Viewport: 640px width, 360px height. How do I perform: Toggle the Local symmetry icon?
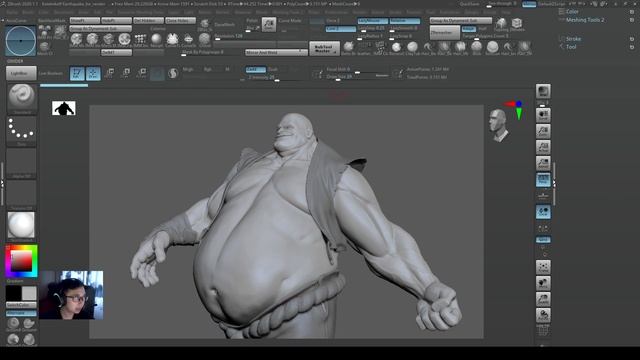[x=543, y=212]
